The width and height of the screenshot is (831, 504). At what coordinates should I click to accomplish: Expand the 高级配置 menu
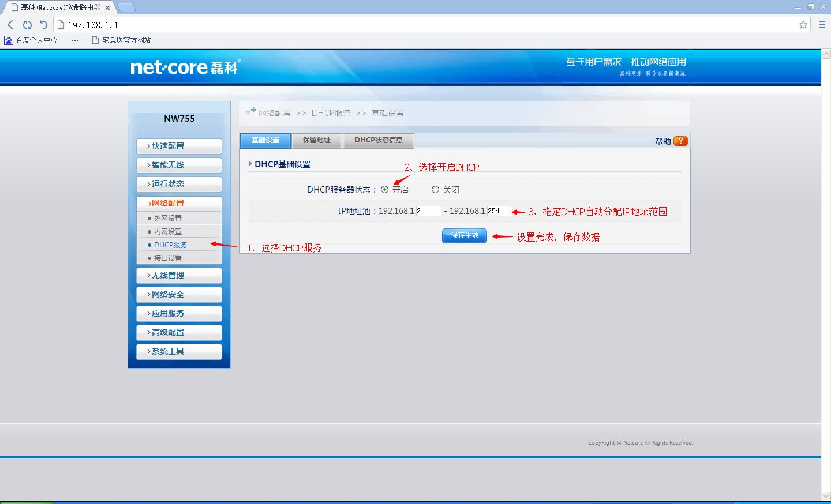pos(179,332)
